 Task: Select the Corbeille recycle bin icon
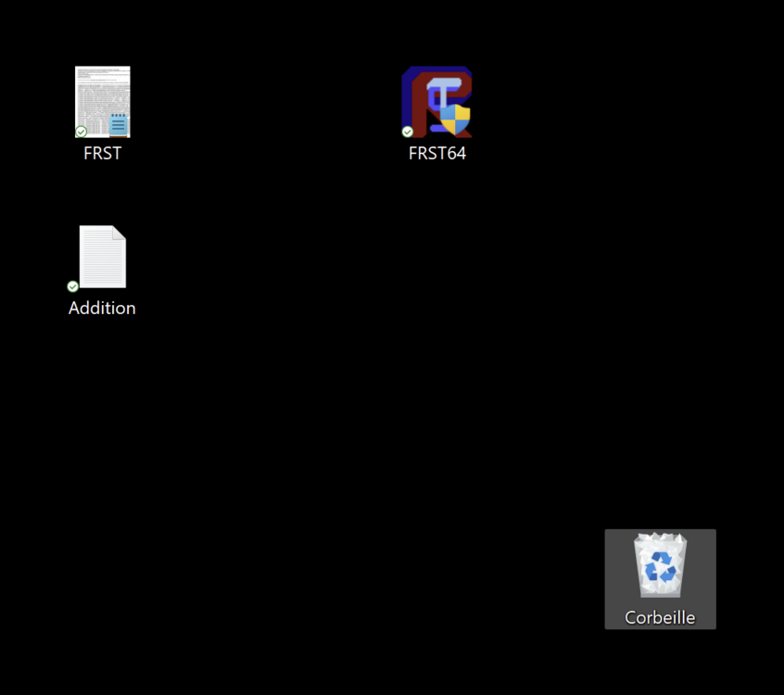[660, 565]
